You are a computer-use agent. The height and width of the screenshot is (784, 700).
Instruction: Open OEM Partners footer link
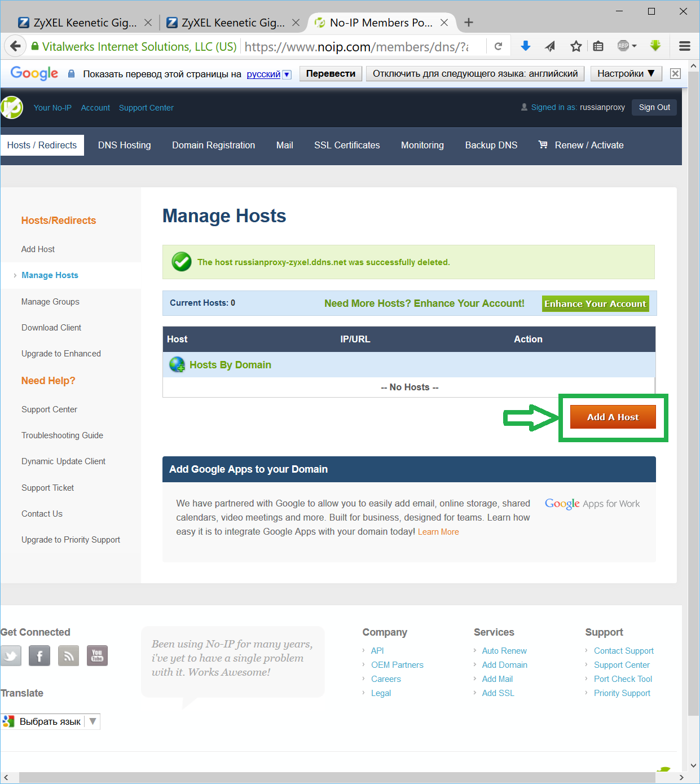[397, 665]
